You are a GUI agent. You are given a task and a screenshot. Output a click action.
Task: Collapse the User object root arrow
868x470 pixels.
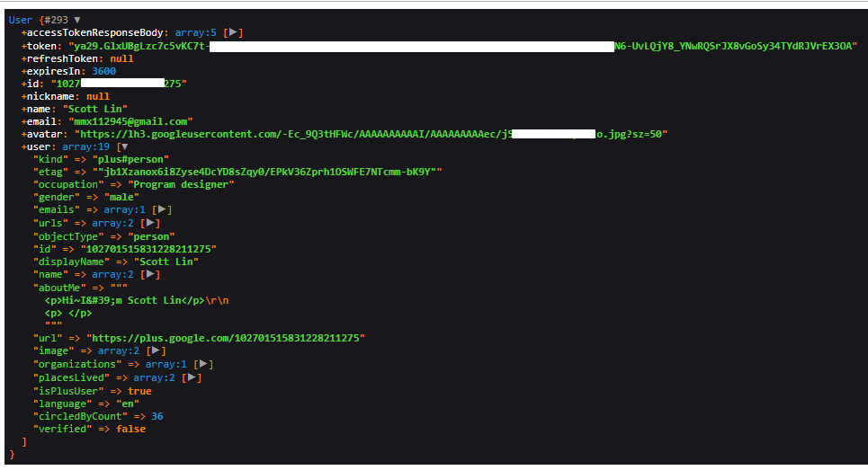pos(76,20)
